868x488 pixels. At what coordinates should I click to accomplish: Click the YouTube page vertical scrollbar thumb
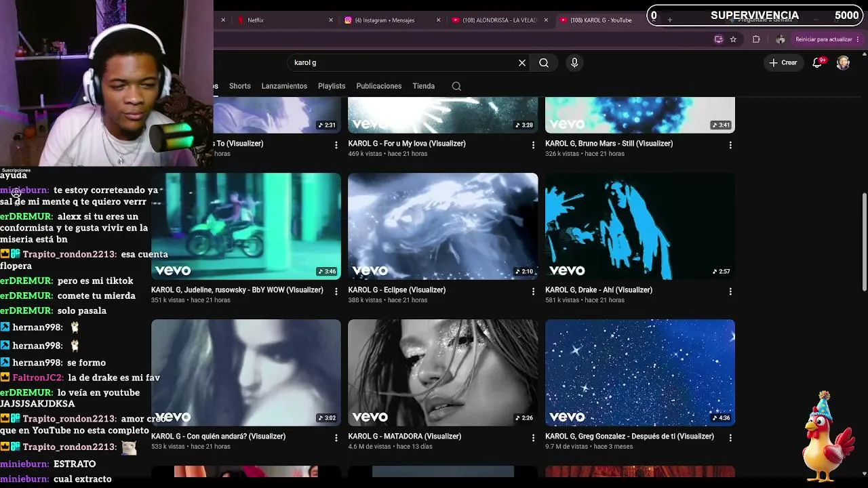pos(864,242)
